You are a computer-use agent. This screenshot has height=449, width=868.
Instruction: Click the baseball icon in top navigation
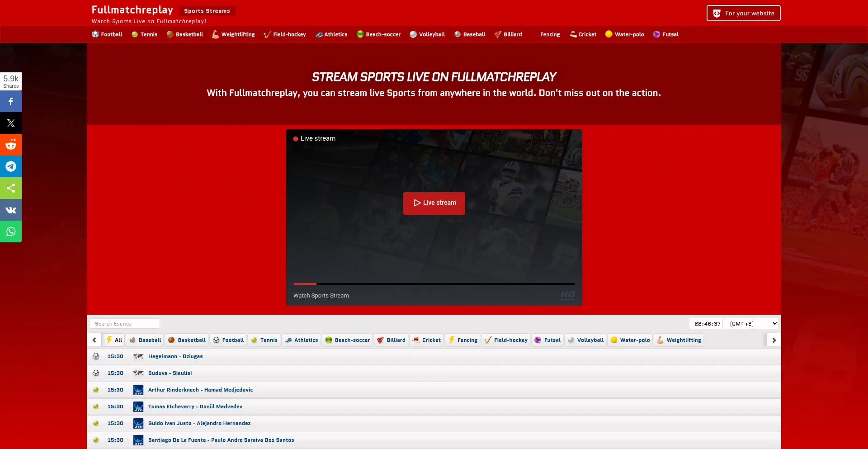click(x=458, y=34)
